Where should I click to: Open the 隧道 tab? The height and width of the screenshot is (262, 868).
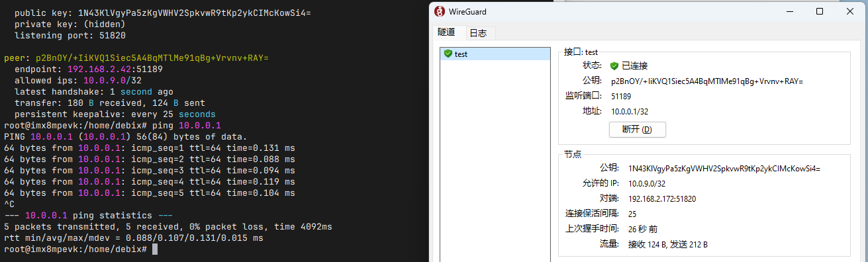[447, 32]
